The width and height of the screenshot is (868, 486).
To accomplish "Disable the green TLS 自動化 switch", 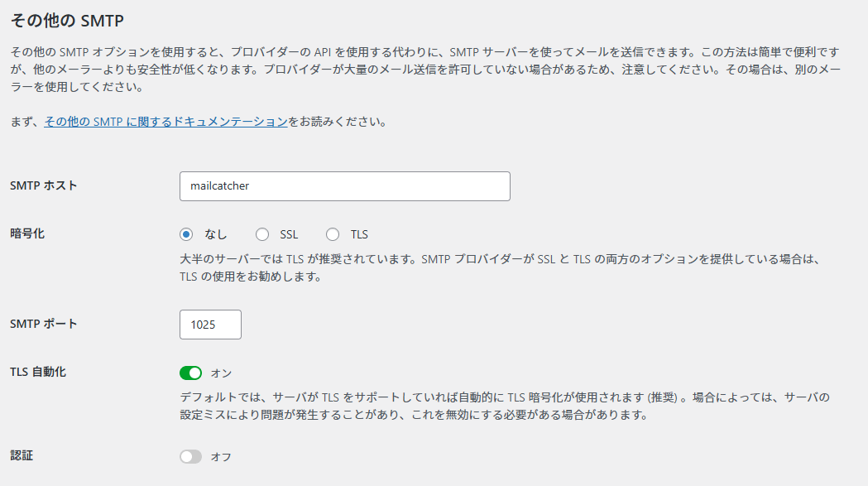I will (x=191, y=373).
